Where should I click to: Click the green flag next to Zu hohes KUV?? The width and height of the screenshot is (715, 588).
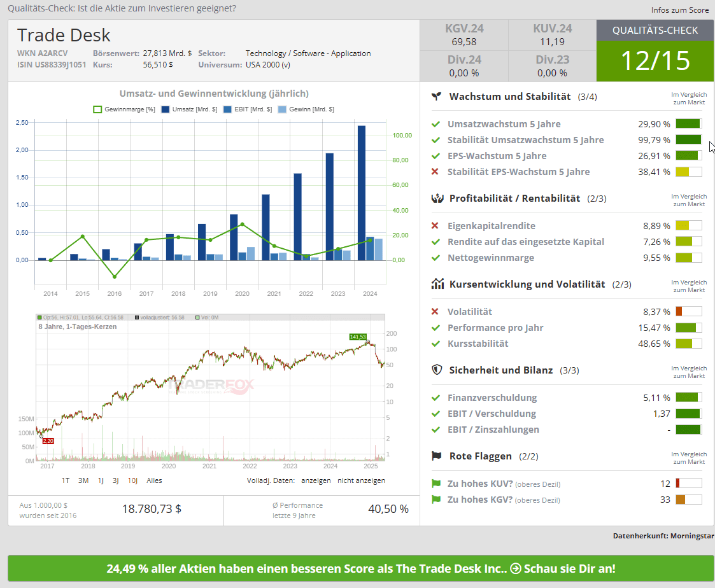(x=436, y=484)
